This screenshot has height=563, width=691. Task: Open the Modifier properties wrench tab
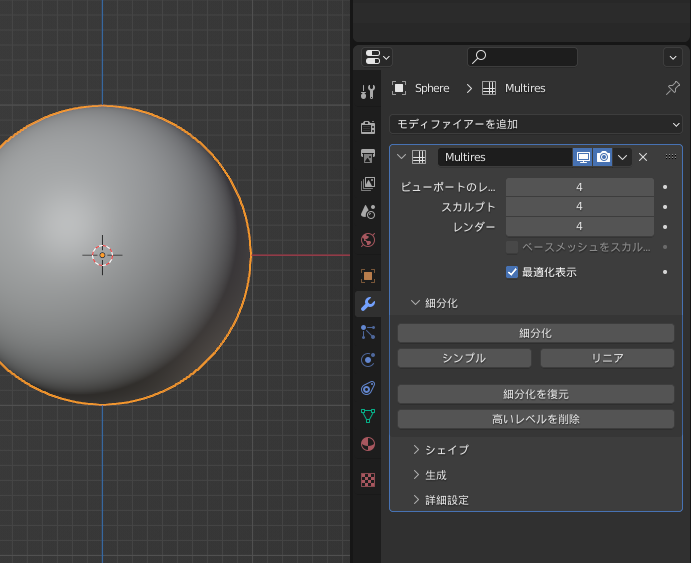368,304
